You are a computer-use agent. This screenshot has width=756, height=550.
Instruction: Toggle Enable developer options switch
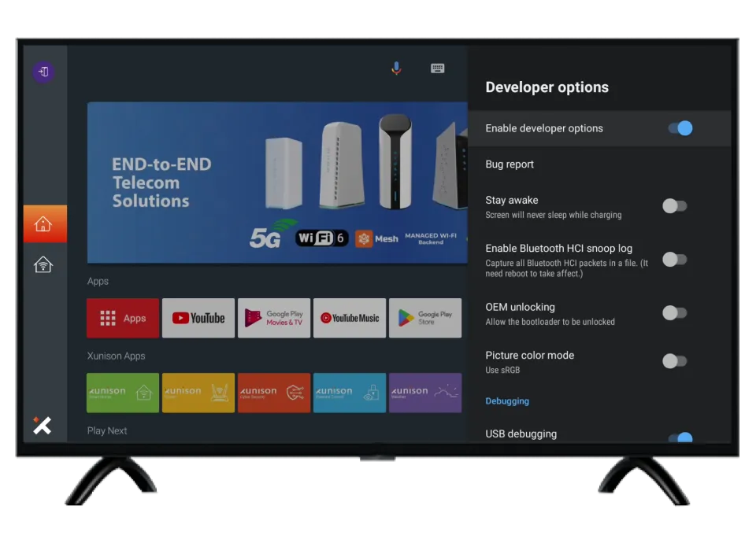coord(680,128)
